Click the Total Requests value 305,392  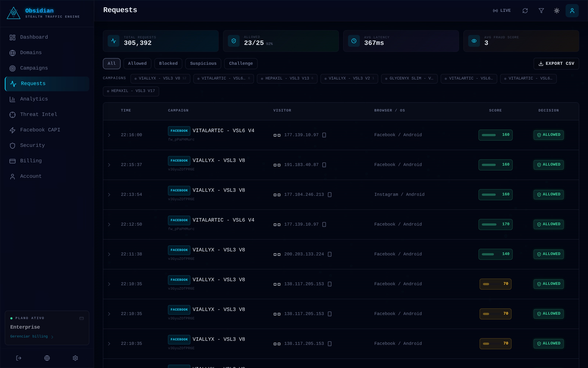(137, 43)
